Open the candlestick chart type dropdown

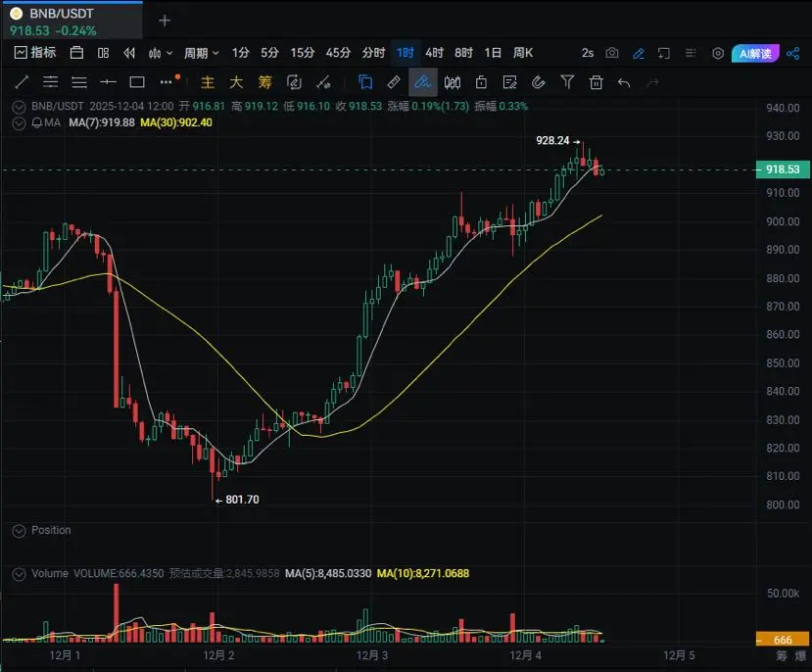click(x=161, y=53)
